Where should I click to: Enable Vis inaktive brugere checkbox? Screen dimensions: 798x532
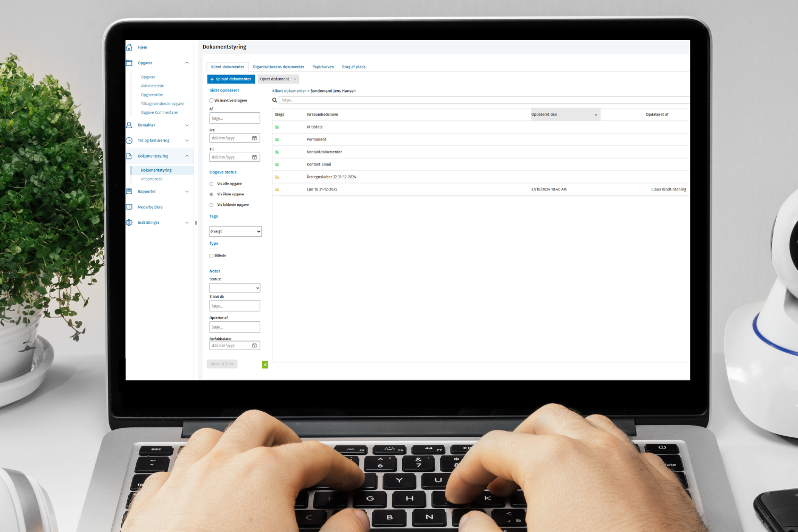pyautogui.click(x=211, y=101)
